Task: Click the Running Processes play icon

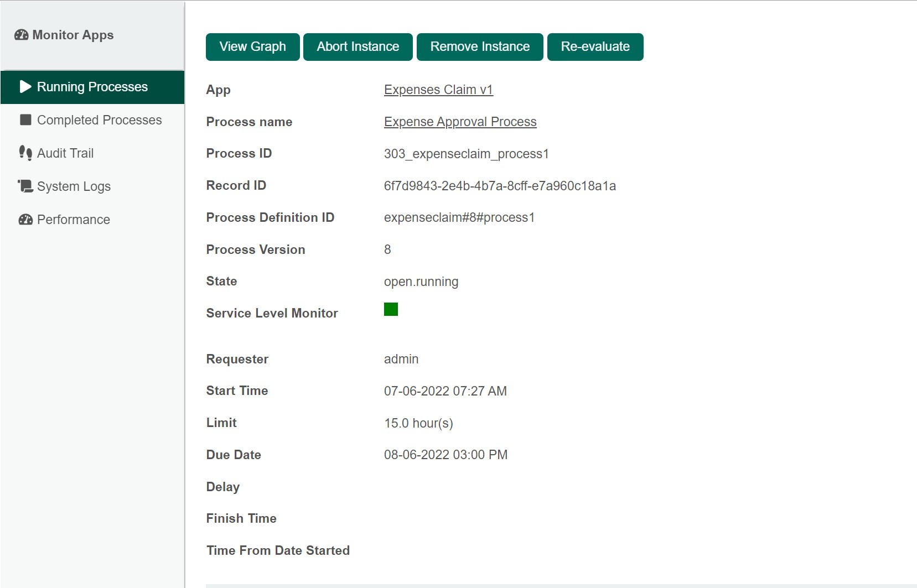Action: [x=25, y=87]
